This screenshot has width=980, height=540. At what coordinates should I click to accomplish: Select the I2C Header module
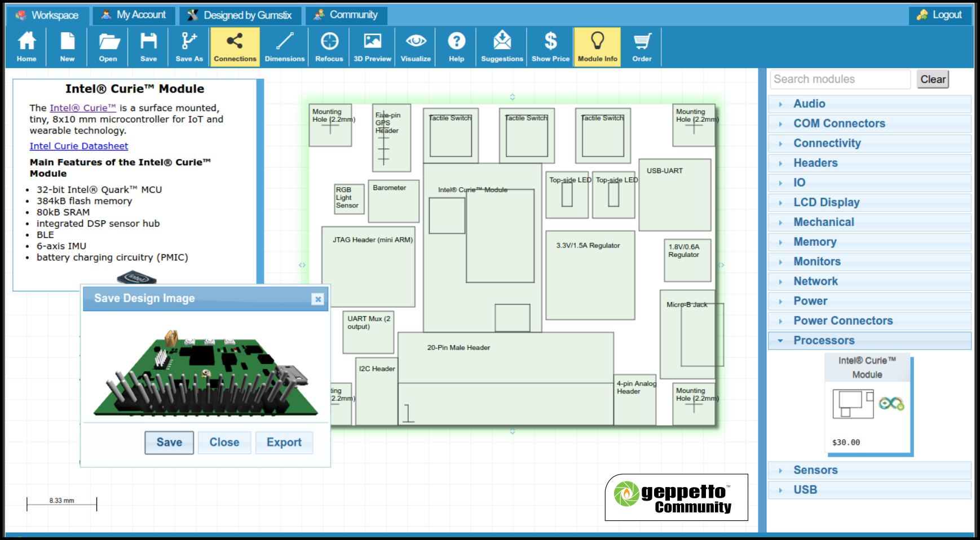tap(377, 391)
